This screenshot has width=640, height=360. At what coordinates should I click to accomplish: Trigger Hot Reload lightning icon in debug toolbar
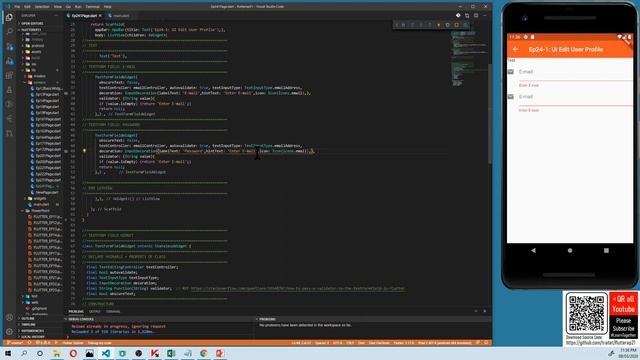click(x=439, y=25)
